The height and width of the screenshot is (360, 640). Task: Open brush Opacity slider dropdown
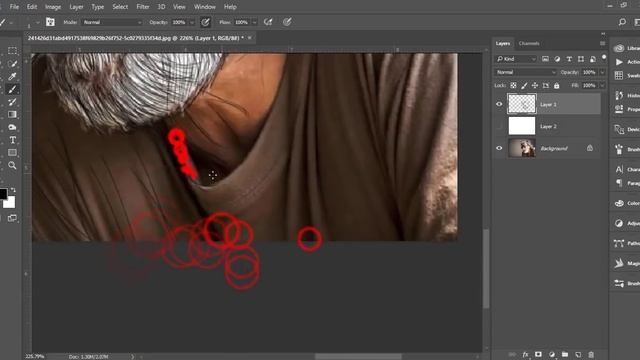click(x=192, y=22)
